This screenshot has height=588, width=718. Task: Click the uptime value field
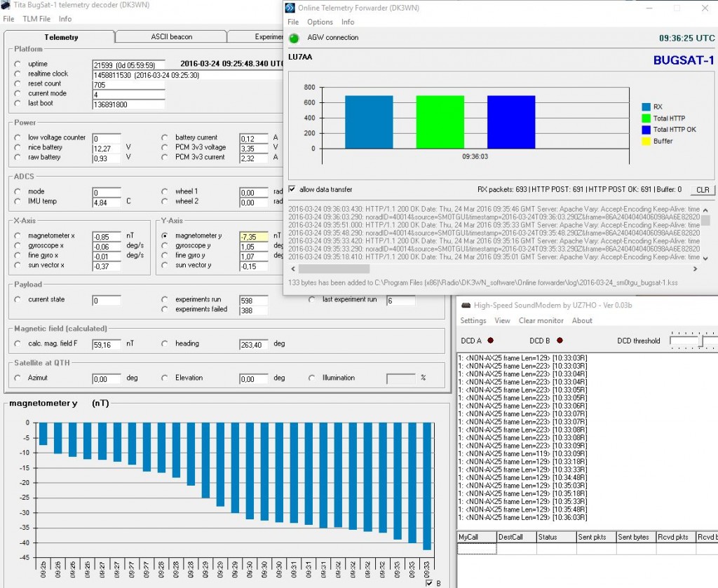click(128, 65)
